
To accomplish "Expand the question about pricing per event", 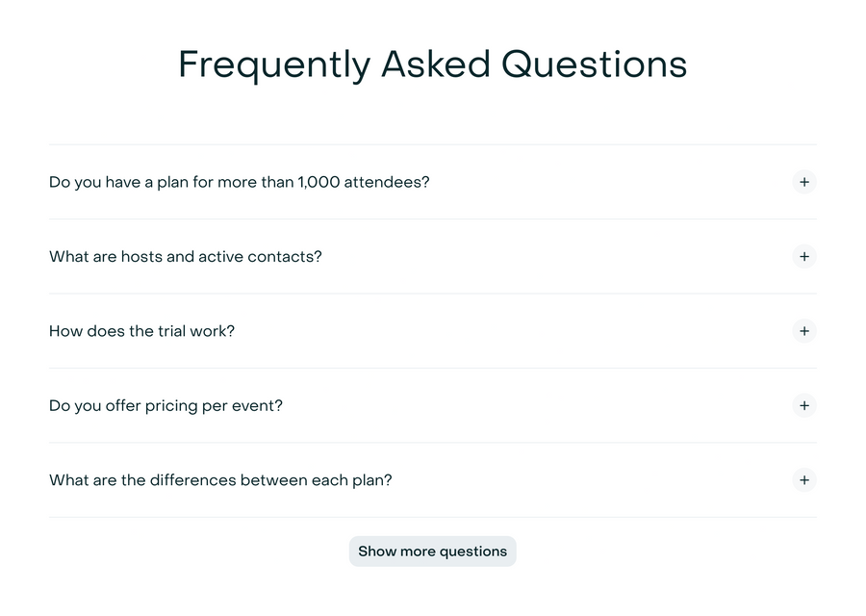I will 166,405.
